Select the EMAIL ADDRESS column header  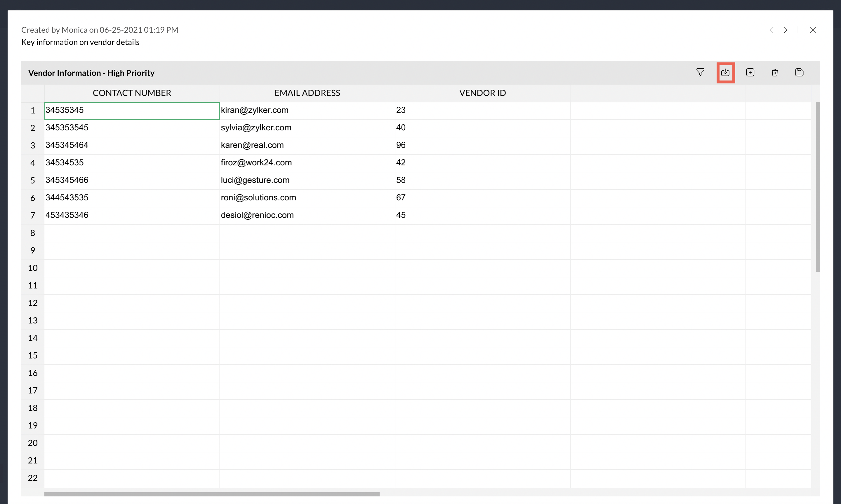click(x=307, y=93)
